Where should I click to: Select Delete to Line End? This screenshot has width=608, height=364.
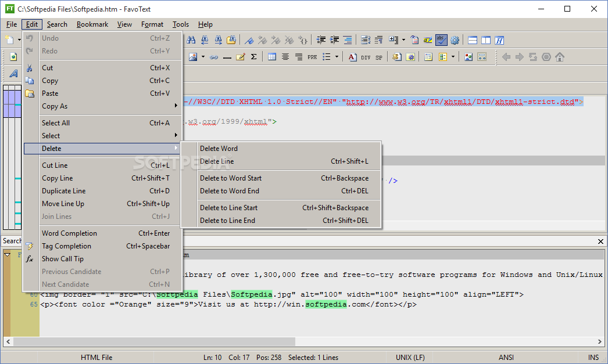[281, 221]
